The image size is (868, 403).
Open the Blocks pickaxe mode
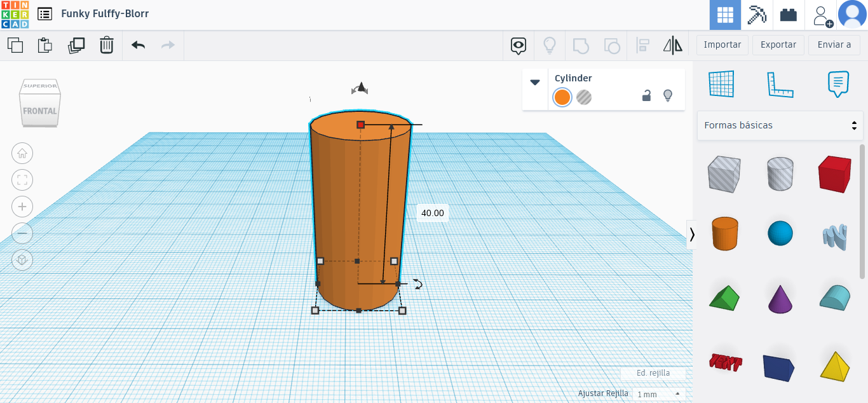coord(757,15)
